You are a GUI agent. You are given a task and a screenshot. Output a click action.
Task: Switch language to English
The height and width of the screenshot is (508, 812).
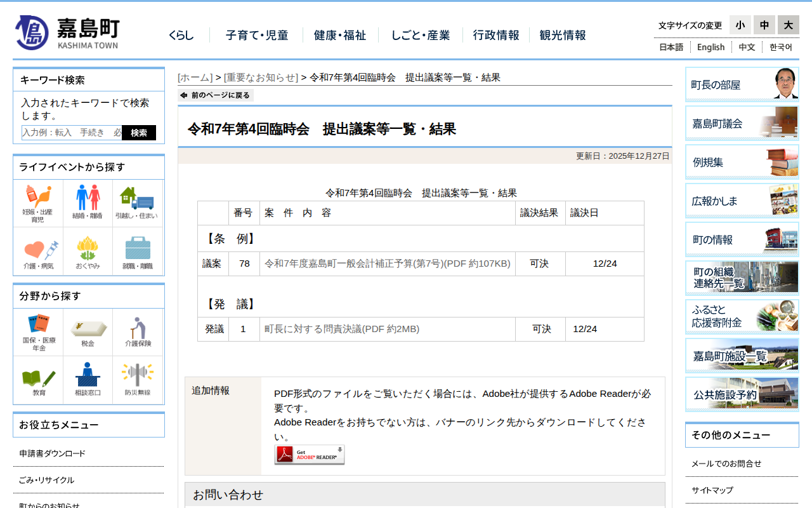click(710, 47)
